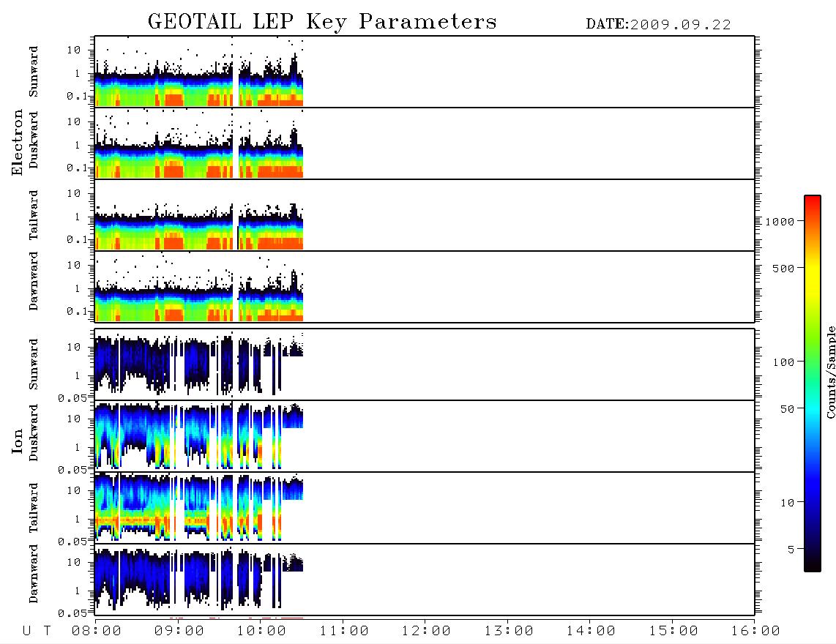Click the U T time axis label
The image size is (836, 644).
tap(37, 632)
